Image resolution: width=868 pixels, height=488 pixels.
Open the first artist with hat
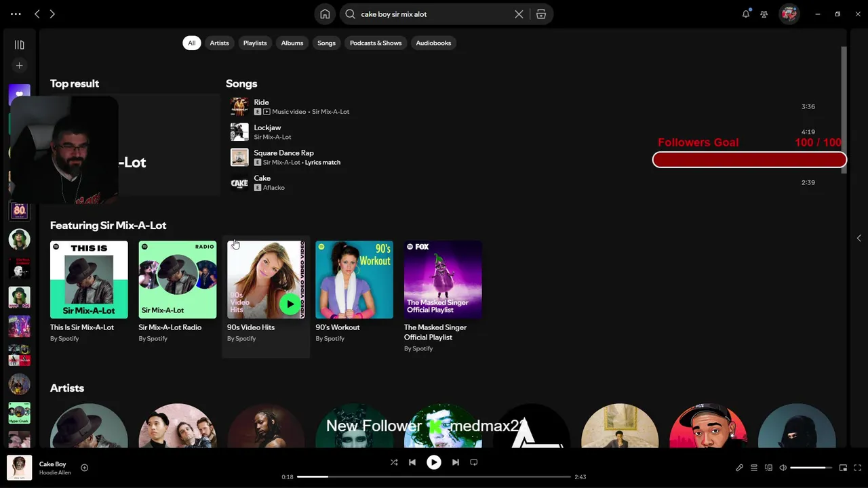coord(89,426)
